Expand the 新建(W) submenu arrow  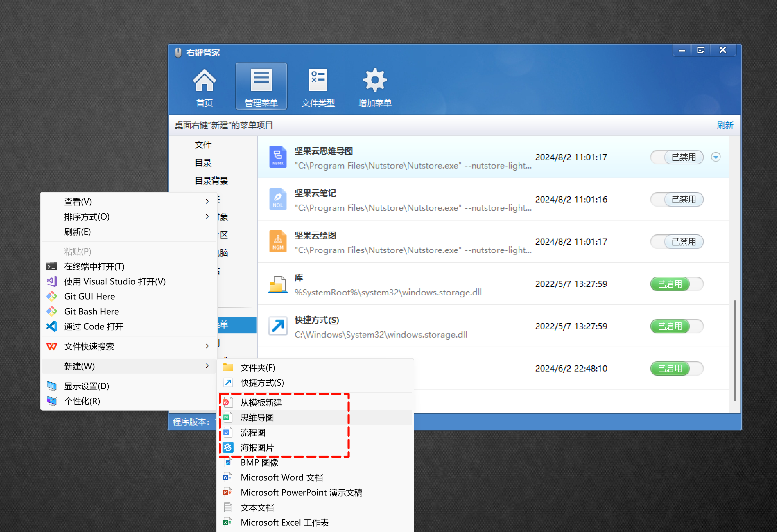tap(207, 366)
